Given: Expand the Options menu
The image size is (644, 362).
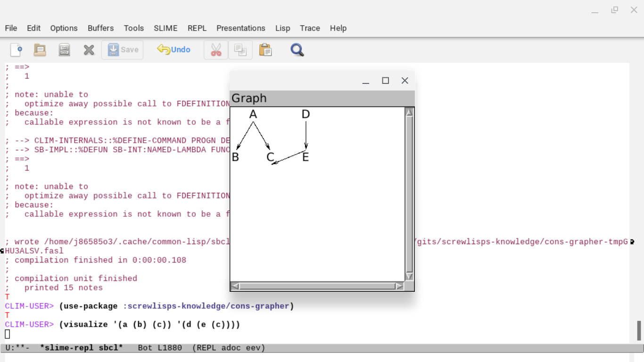Looking at the screenshot, I should coord(64,28).
